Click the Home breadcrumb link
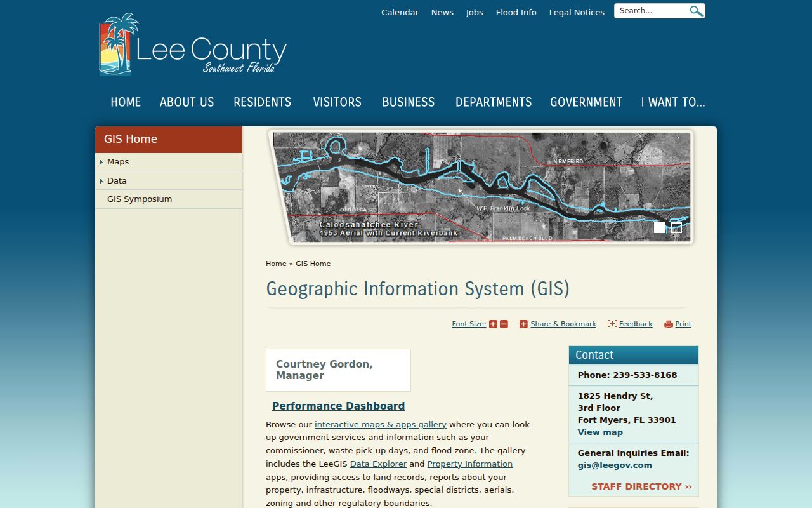The width and height of the screenshot is (812, 508). pyautogui.click(x=276, y=264)
